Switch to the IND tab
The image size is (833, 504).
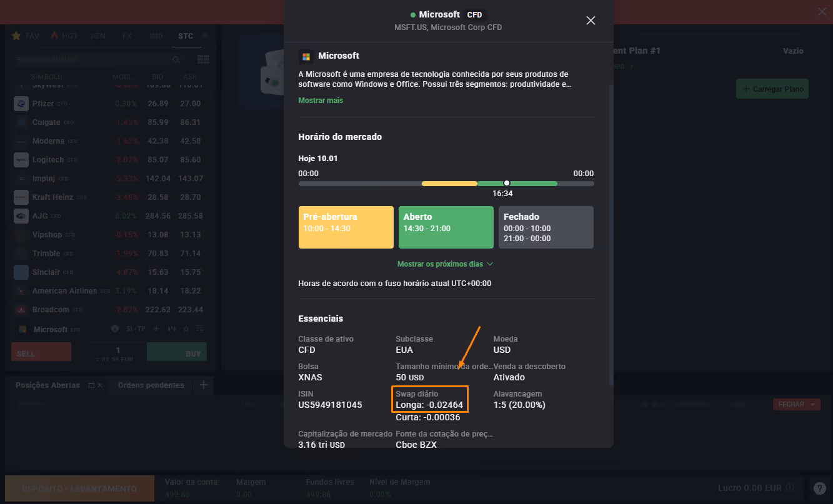156,36
